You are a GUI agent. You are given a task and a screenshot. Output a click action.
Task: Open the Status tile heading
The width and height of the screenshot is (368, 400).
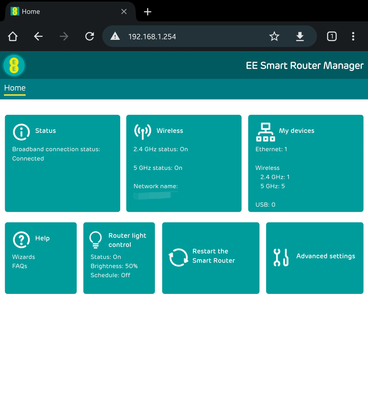[46, 131]
